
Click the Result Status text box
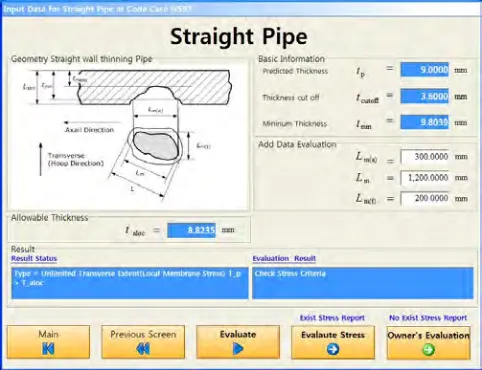(130, 283)
